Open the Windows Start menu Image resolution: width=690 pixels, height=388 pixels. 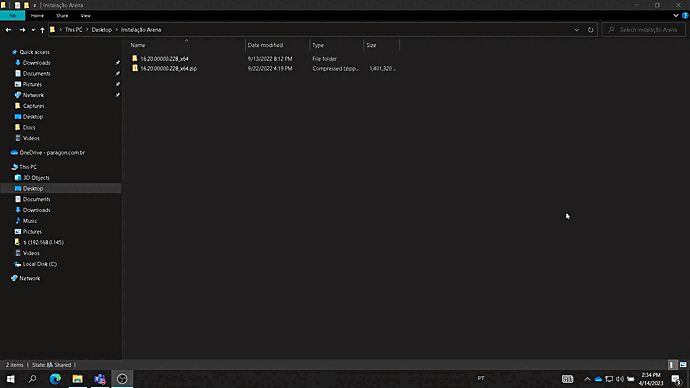click(11, 379)
